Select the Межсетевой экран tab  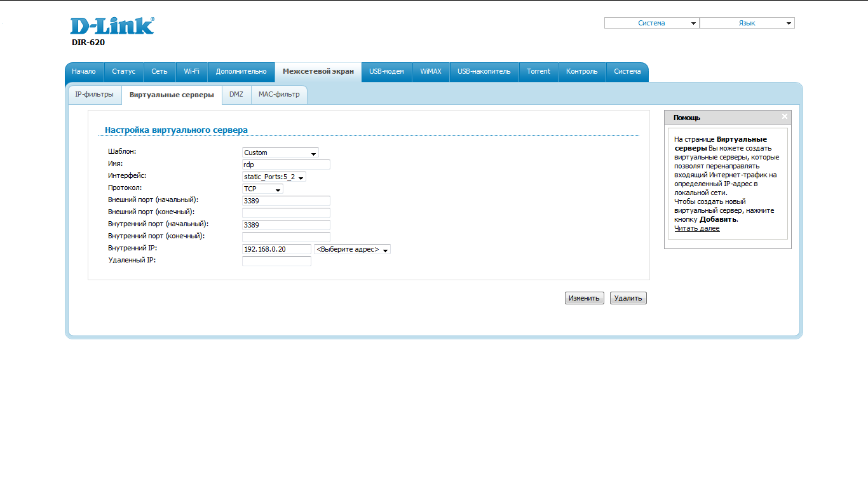coord(318,72)
